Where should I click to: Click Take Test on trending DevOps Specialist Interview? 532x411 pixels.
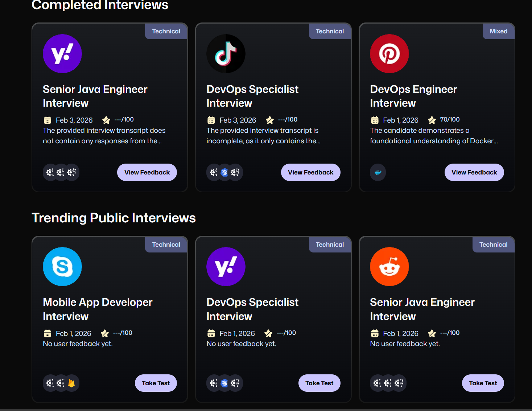pyautogui.click(x=319, y=383)
